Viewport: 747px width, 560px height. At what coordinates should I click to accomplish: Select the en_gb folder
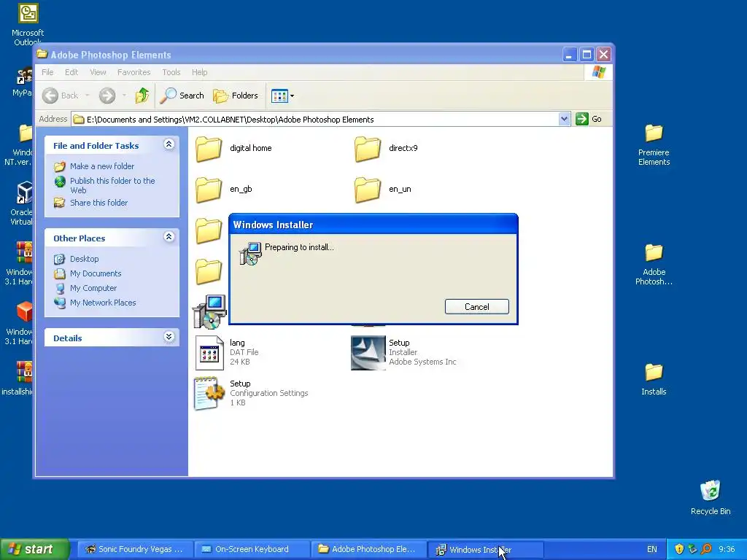point(224,190)
